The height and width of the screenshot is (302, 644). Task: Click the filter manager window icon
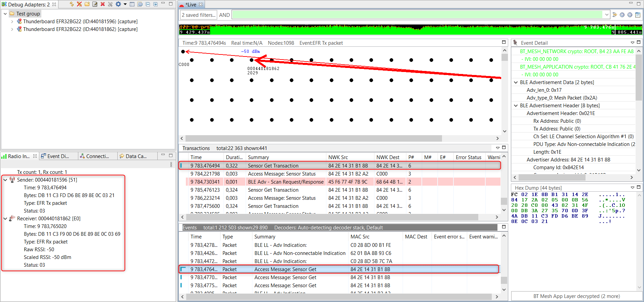[x=638, y=15]
